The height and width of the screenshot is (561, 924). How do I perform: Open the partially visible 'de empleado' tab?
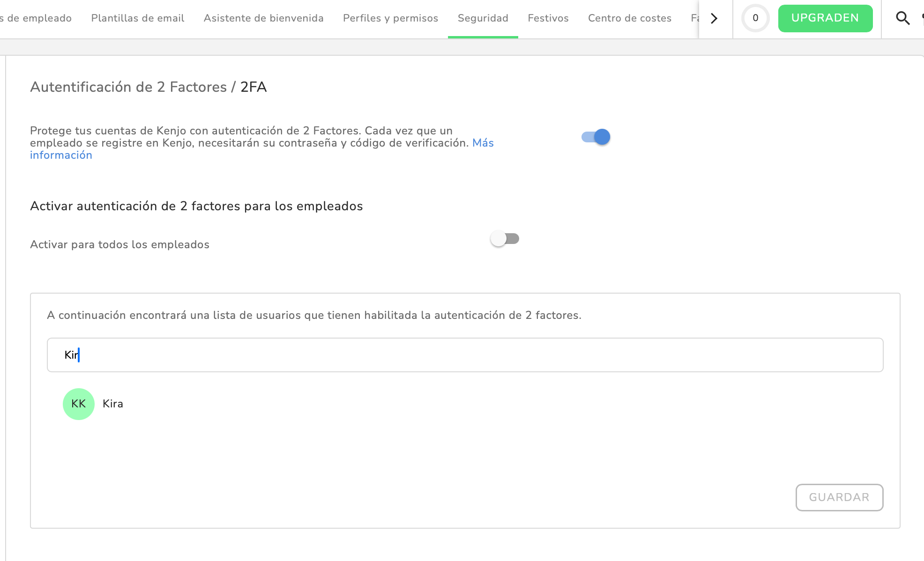click(x=37, y=18)
